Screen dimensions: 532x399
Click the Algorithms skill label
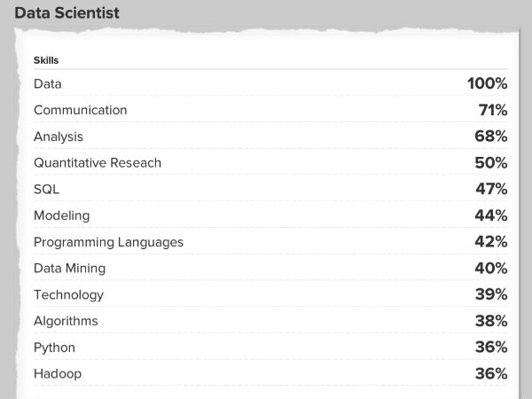click(x=66, y=321)
